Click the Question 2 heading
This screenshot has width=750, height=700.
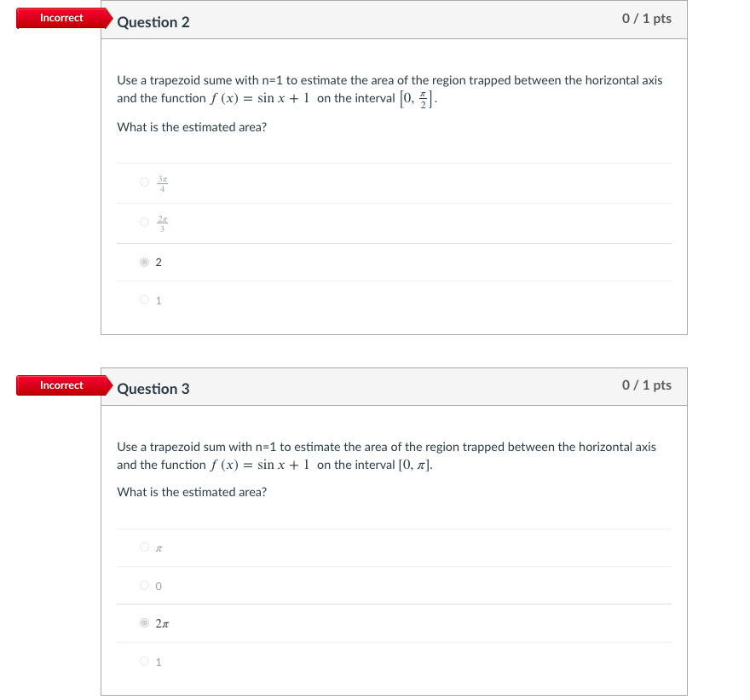tap(153, 22)
